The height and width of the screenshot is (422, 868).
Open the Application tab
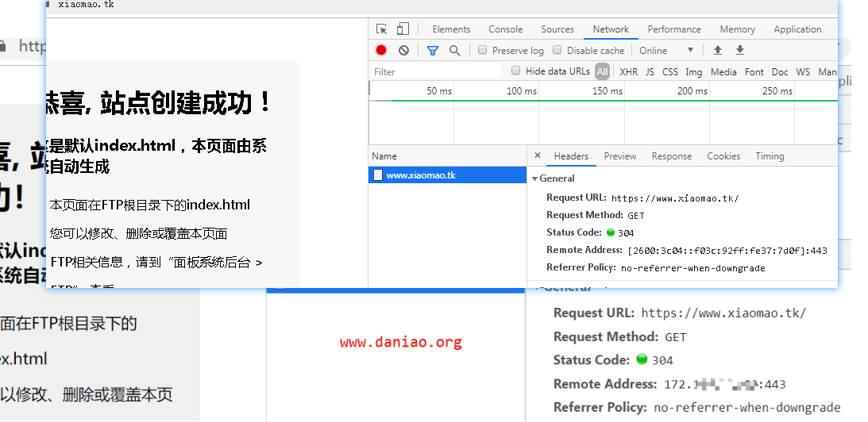point(797,29)
